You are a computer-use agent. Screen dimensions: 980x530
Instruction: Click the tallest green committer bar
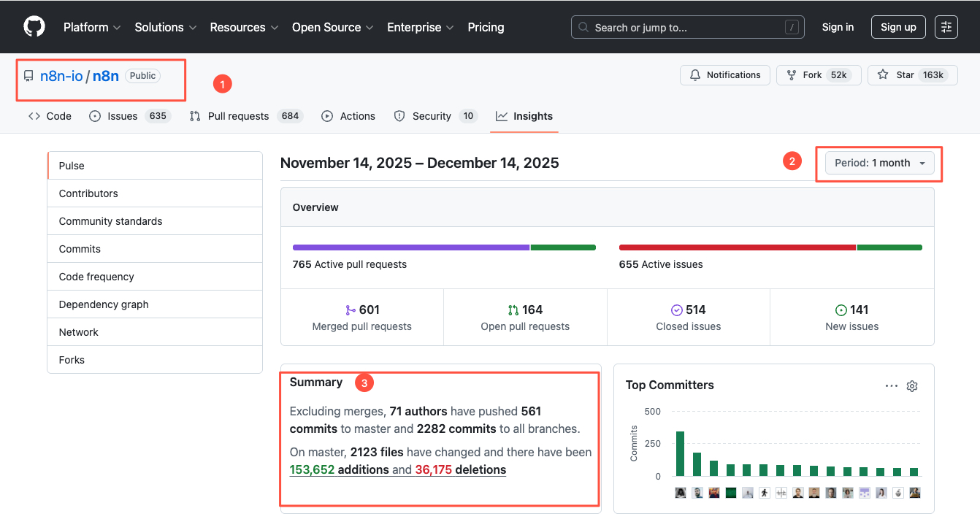tap(680, 453)
